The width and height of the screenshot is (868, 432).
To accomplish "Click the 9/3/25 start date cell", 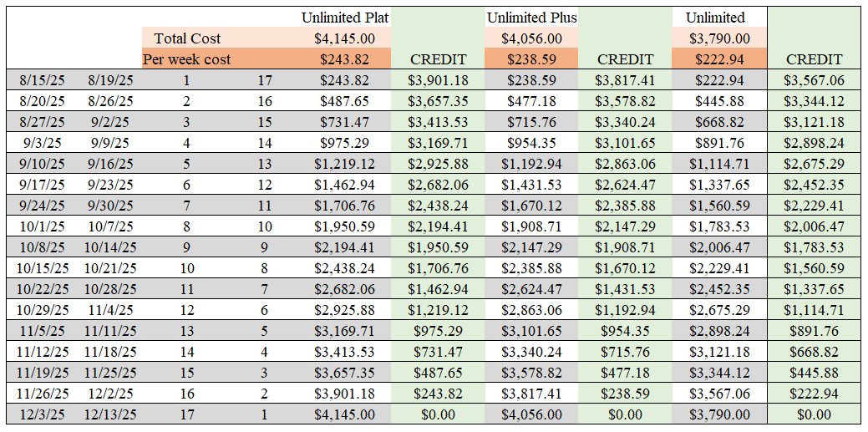I will pyautogui.click(x=42, y=143).
